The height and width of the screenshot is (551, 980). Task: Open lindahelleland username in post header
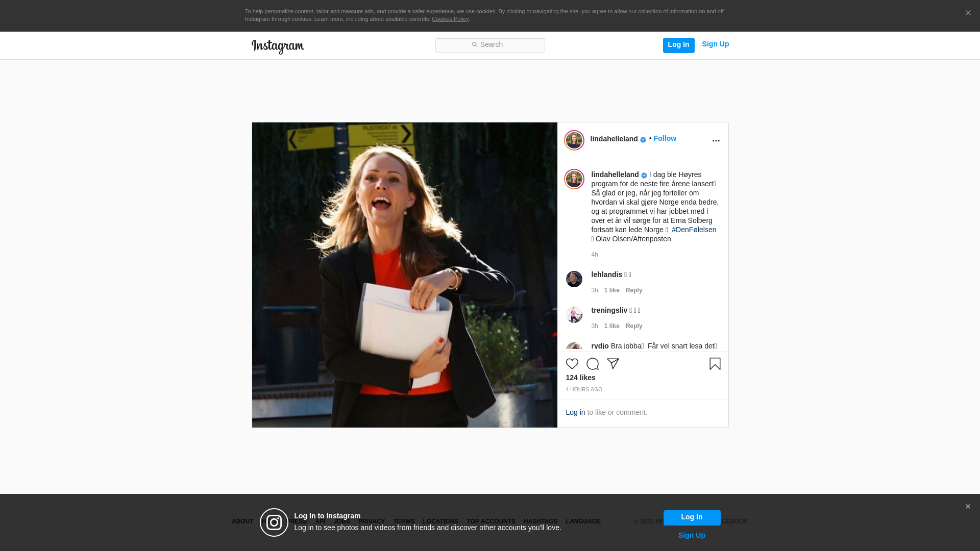click(614, 139)
